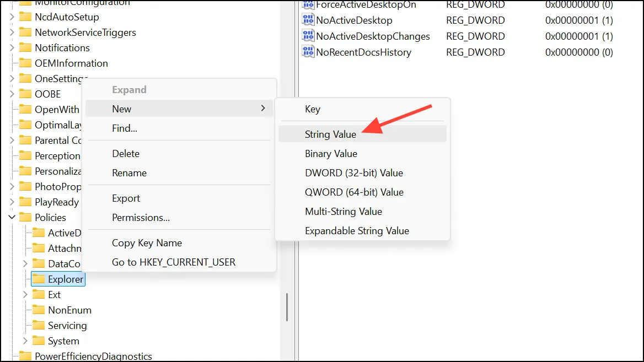Select the Explorer folder icon under Policies
Viewport: 644px width, 362px height.
[39, 279]
